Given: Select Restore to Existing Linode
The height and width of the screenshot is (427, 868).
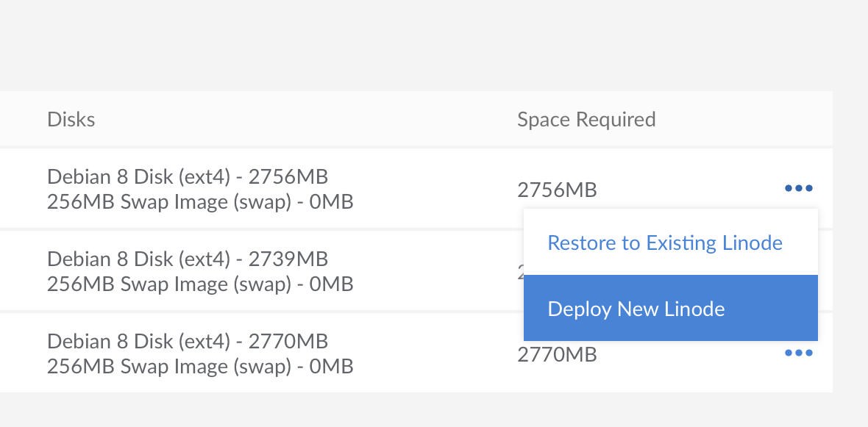Looking at the screenshot, I should point(665,243).
